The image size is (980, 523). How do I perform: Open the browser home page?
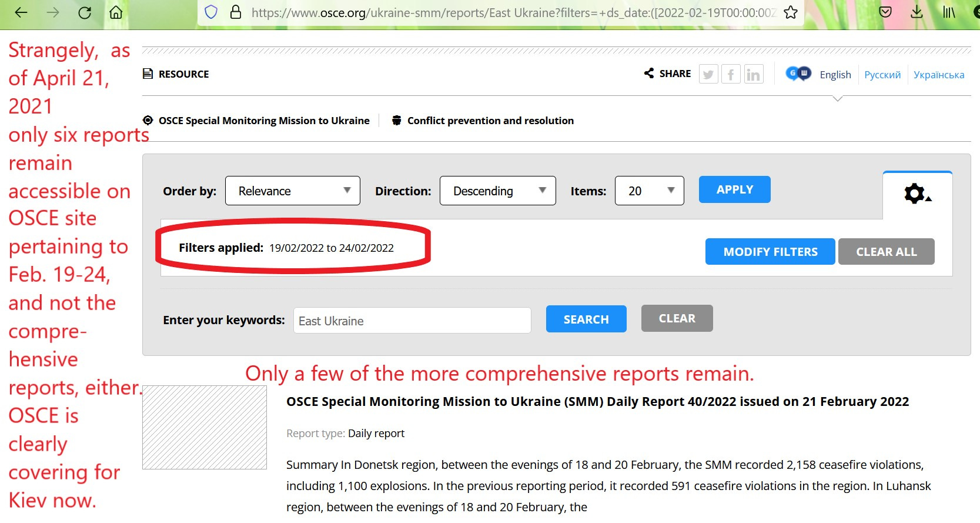pyautogui.click(x=116, y=12)
